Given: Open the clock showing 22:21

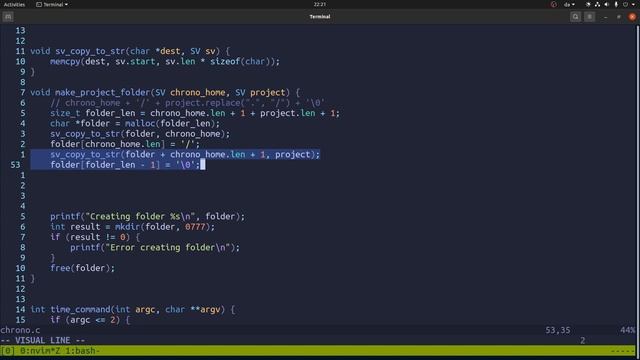Looking at the screenshot, I should [x=320, y=4].
